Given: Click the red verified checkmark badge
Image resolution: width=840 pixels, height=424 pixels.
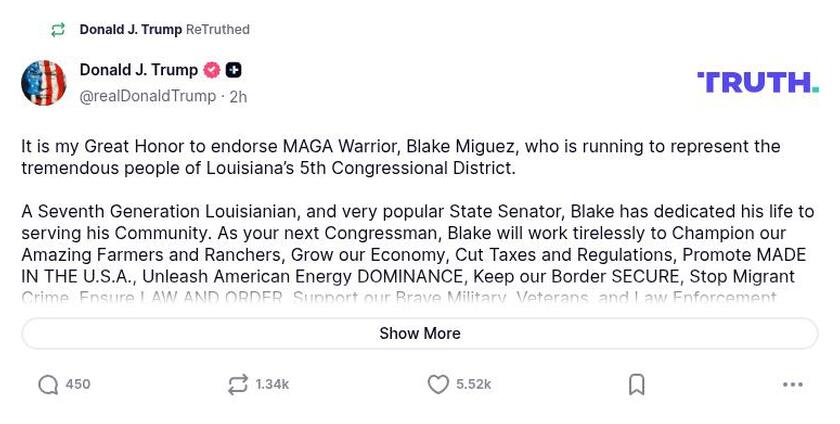Looking at the screenshot, I should click(x=212, y=70).
